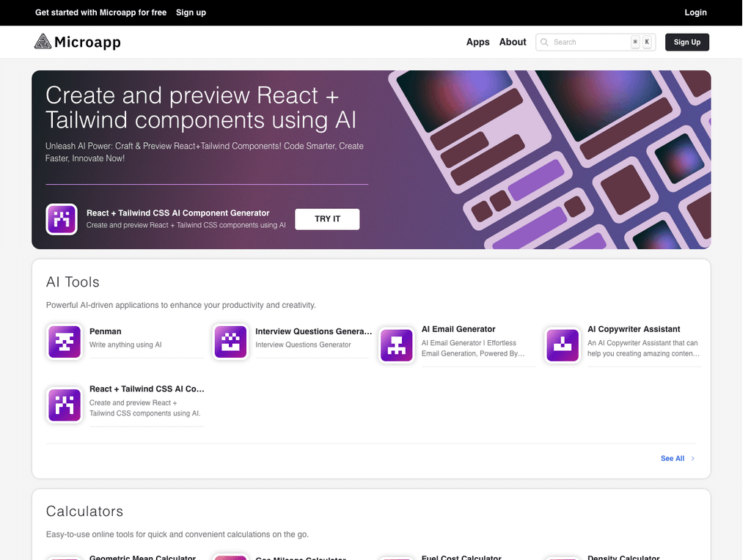This screenshot has height=560, width=751.
Task: Click the Login link
Action: (x=695, y=12)
